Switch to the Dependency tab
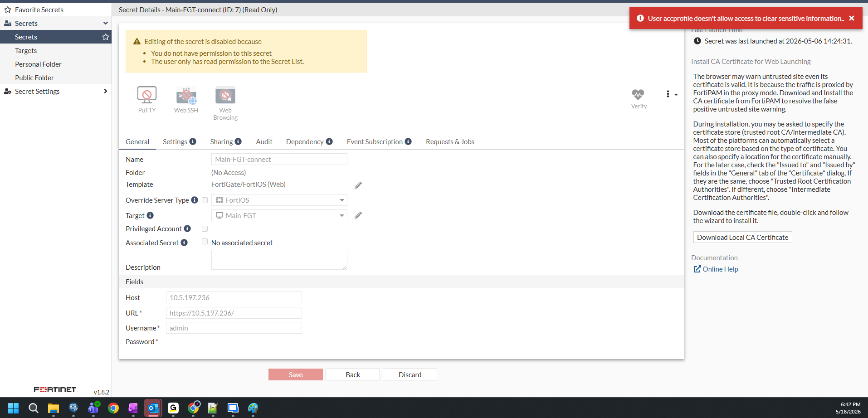The image size is (868, 418). tap(305, 141)
